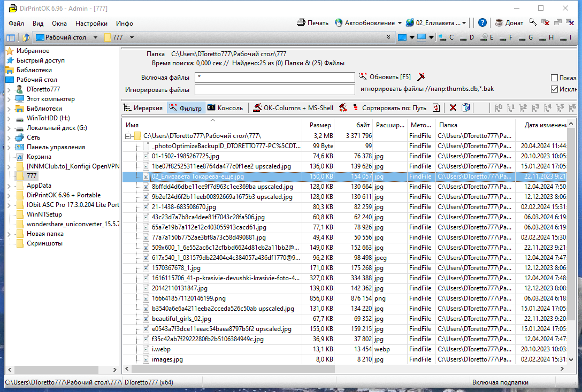Click the Донат coffee cup icon
Screen dimensions: 582x392
[499, 22]
